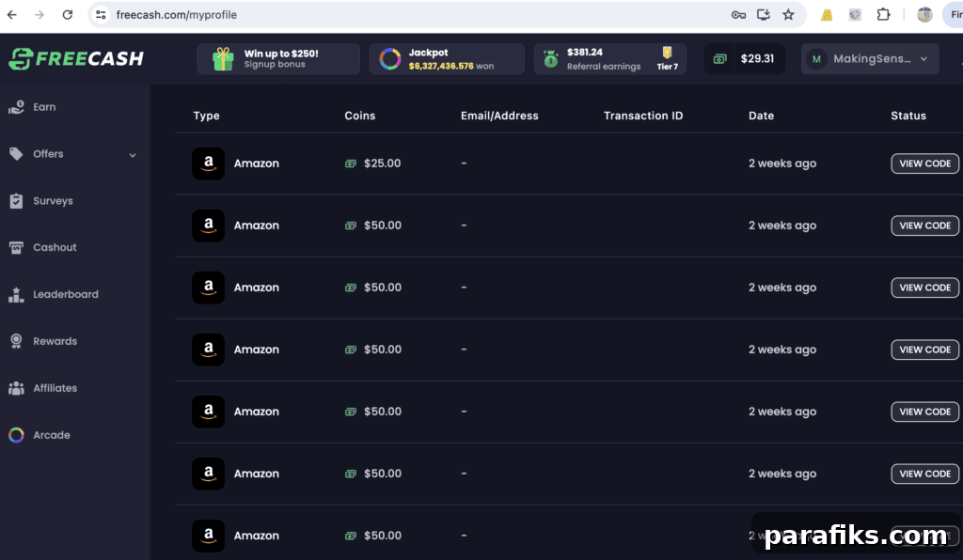Click VIEW CODE for the $25.00 Amazon row
The image size is (963, 560).
924,163
